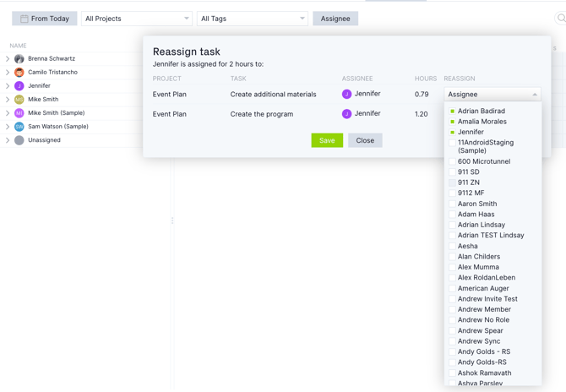Tick the Aesha checkbox
This screenshot has width=566, height=392.
click(x=452, y=246)
